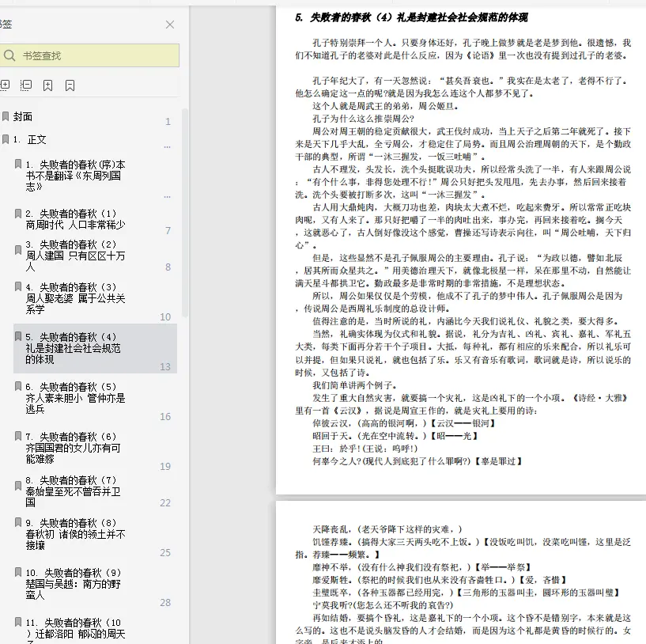Click page number 13 in bookmarks
Viewport: 646px width, 644px height.
165,367
